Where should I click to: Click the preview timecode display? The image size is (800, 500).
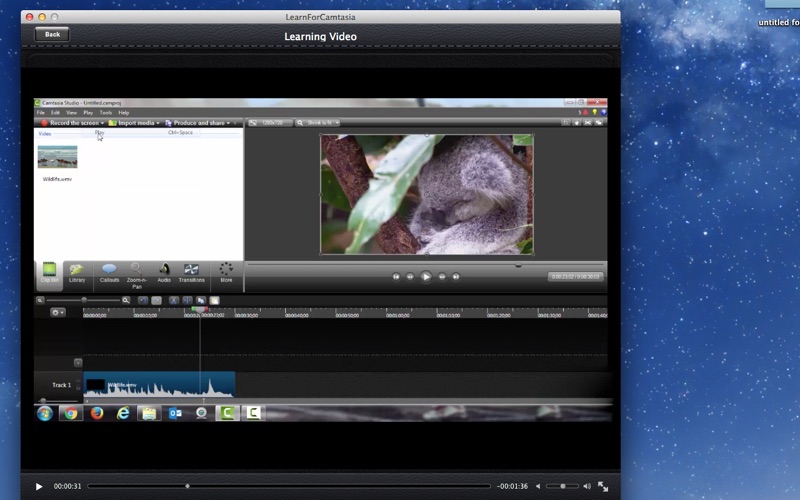pos(576,277)
